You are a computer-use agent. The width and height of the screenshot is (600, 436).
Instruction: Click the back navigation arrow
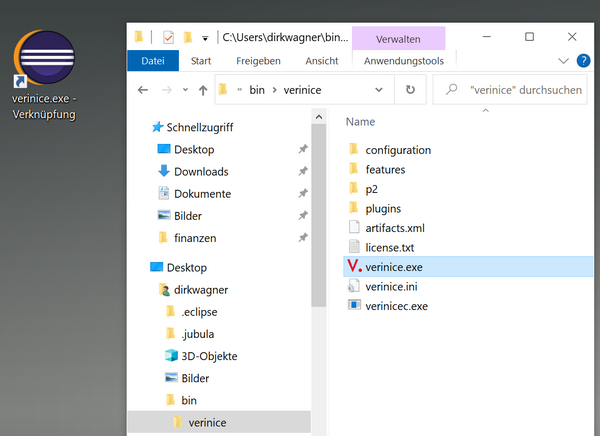coord(143,90)
